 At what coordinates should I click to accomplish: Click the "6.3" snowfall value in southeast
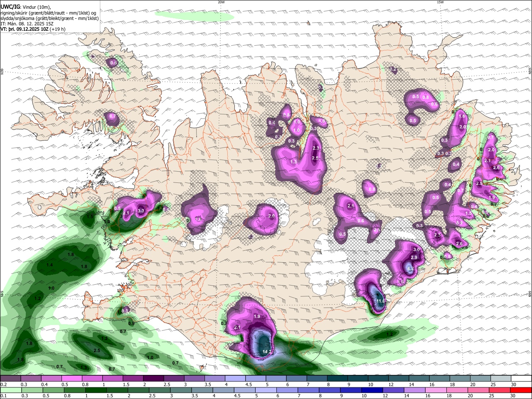[410, 269]
